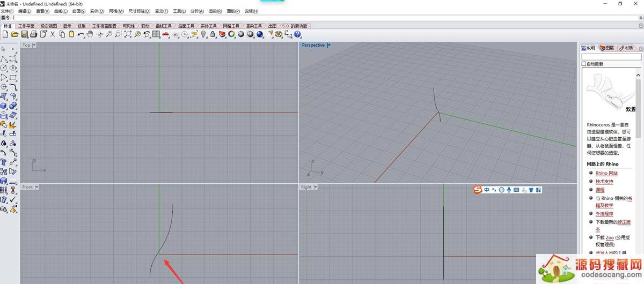
Task: Enable the 自动更新 checkbox
Action: pos(584,64)
